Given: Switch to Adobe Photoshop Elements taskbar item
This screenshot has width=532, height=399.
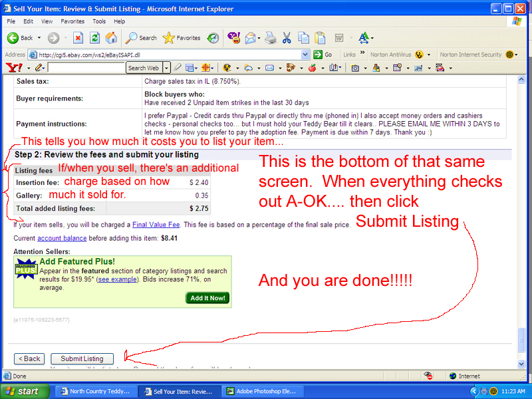Looking at the screenshot, I should click(x=262, y=391).
